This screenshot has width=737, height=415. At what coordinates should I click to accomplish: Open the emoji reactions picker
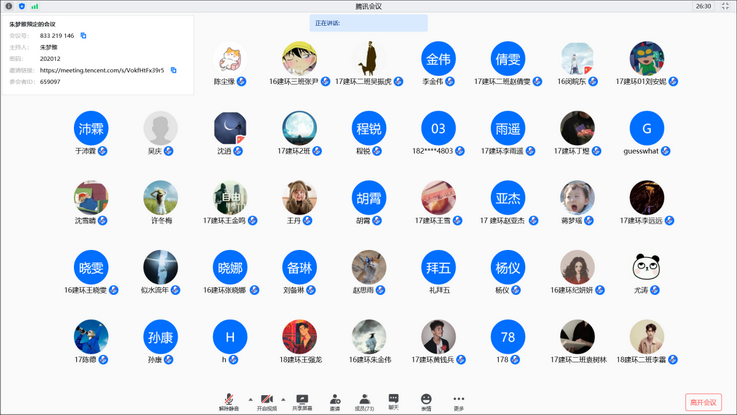(426, 402)
